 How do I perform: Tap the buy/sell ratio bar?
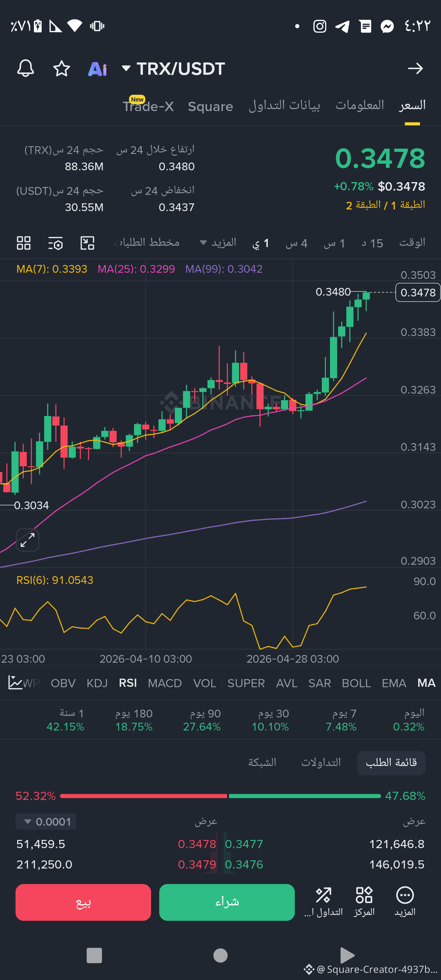point(220,796)
